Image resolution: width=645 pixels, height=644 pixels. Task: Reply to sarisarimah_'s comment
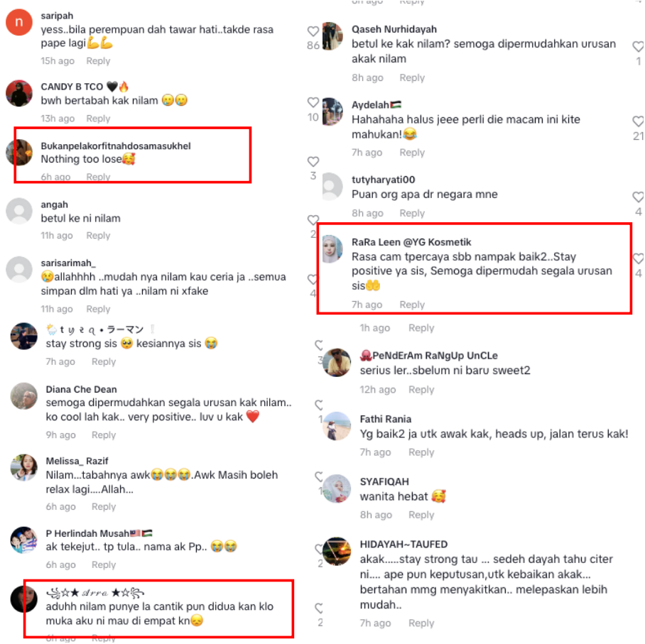pyautogui.click(x=98, y=309)
